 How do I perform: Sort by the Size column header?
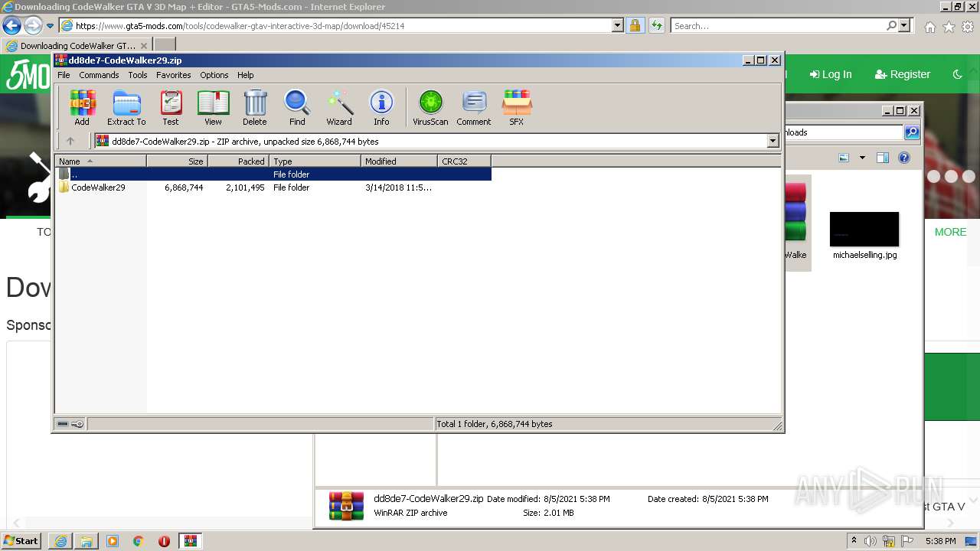pyautogui.click(x=177, y=161)
